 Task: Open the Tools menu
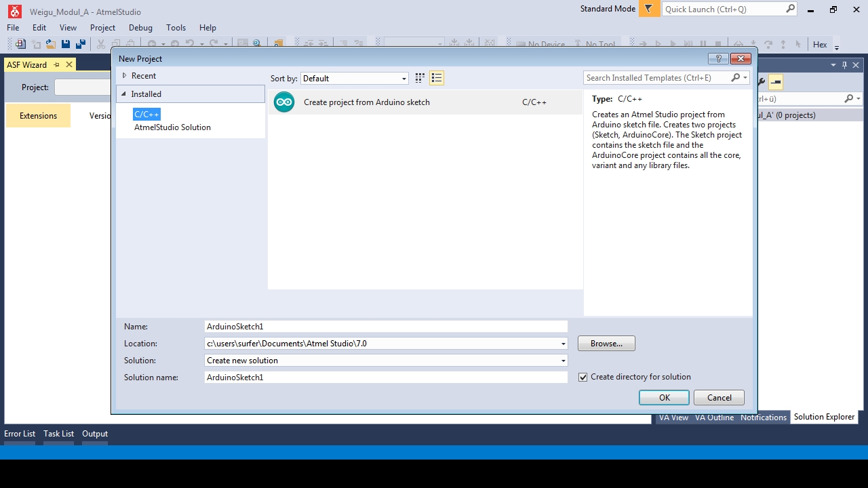coord(176,28)
